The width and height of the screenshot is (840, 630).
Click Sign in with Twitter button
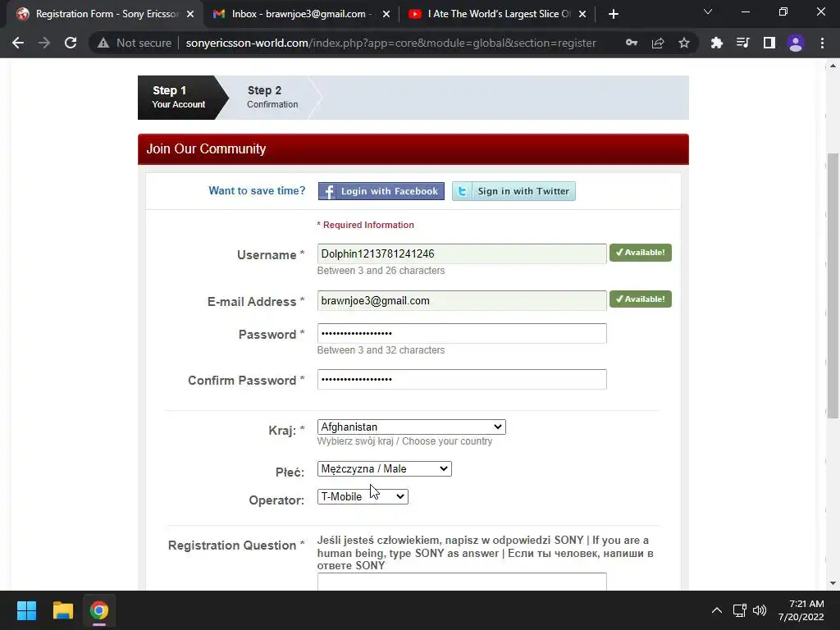pos(514,191)
